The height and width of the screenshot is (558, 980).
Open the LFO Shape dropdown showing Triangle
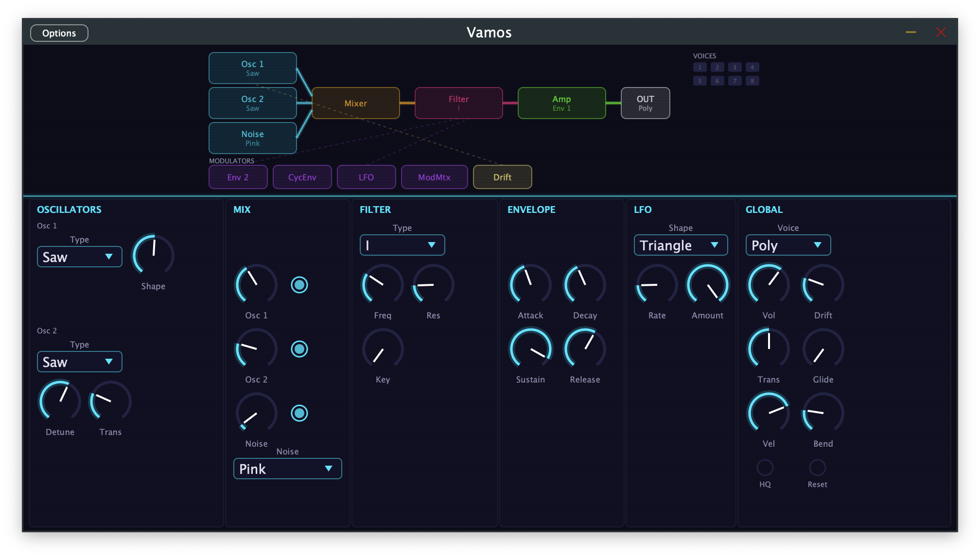(x=681, y=245)
